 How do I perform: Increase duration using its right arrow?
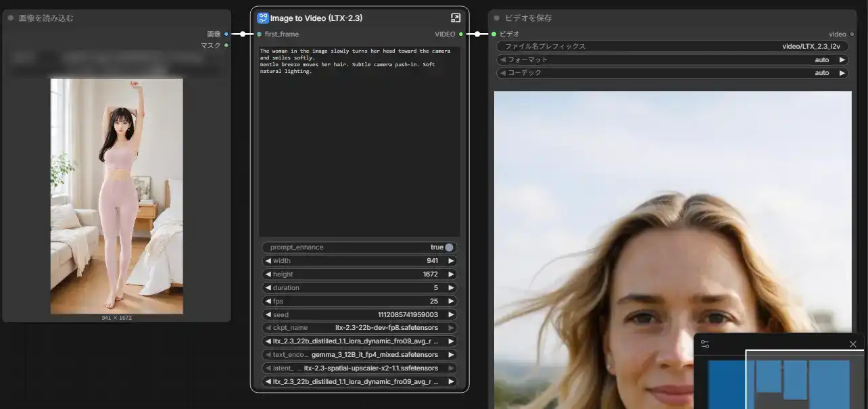[x=451, y=288]
